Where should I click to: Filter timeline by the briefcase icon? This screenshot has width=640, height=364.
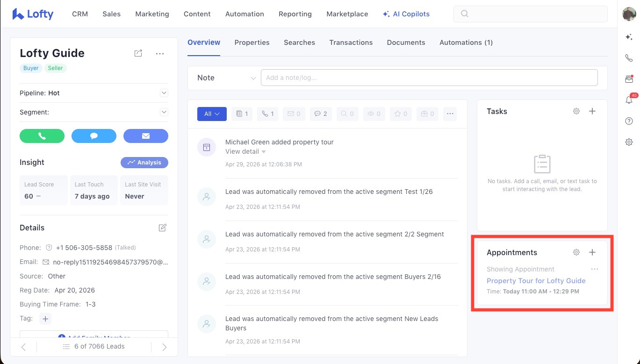(427, 114)
